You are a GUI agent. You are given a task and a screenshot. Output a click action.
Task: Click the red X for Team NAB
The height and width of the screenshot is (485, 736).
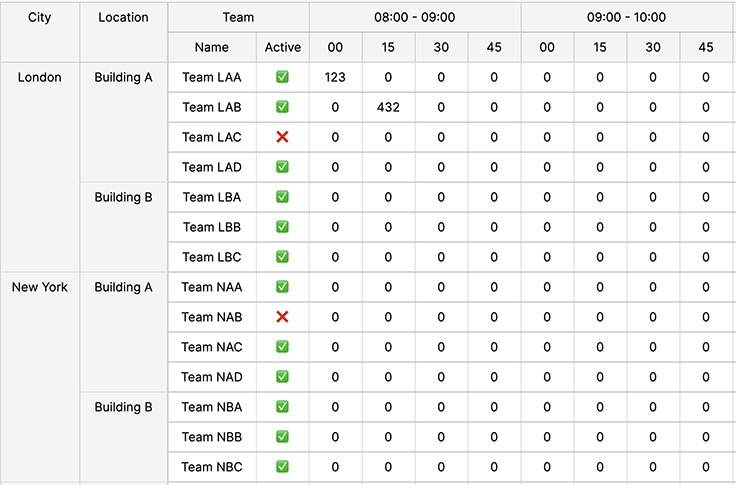tap(282, 317)
